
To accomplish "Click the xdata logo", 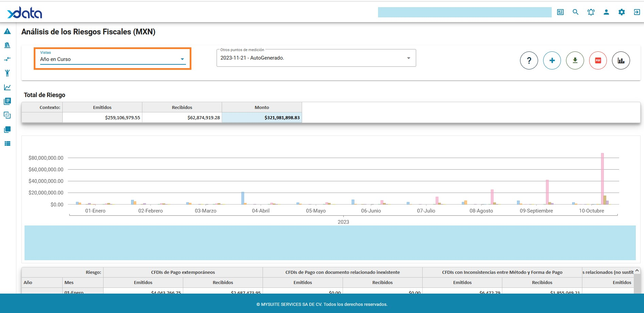I will [25, 13].
